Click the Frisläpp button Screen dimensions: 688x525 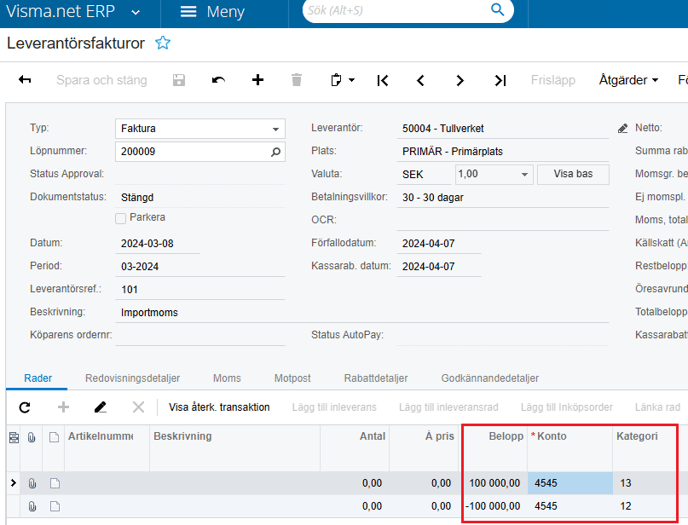tap(553, 80)
